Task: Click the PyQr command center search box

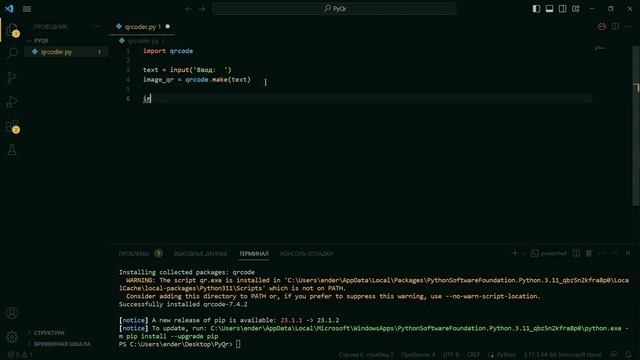Action: (334, 9)
